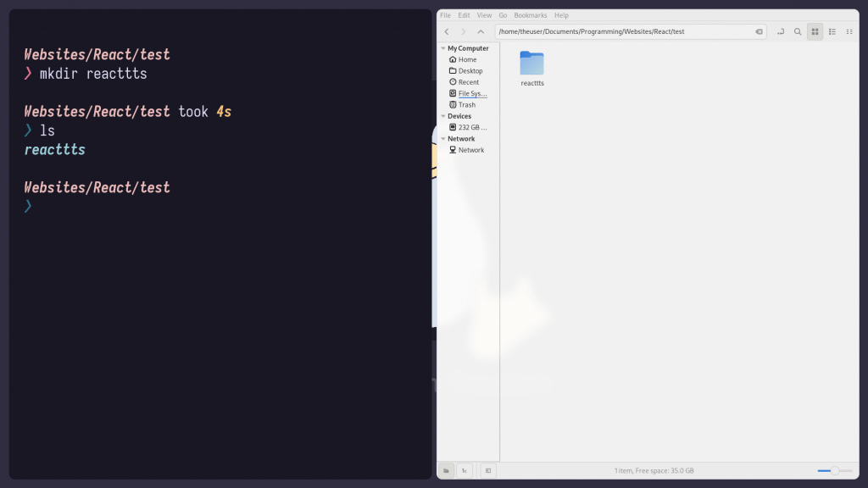Select the reacttts folder
868x488 pixels.
531,68
